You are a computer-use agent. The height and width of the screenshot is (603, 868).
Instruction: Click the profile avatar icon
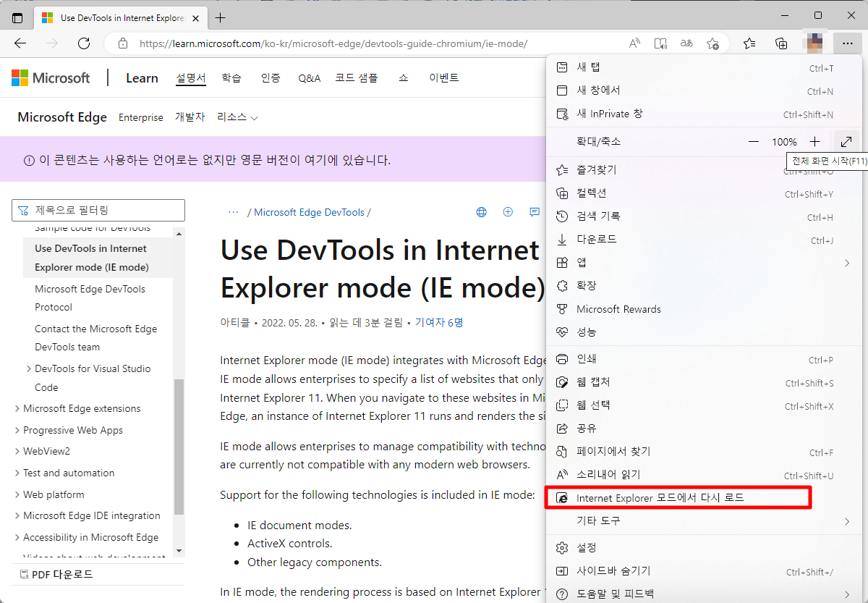click(x=814, y=43)
